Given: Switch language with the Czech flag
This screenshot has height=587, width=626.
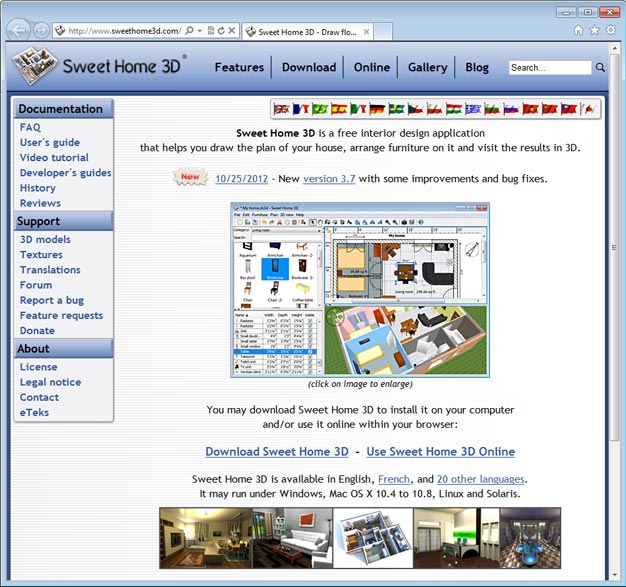Looking at the screenshot, I should 416,109.
